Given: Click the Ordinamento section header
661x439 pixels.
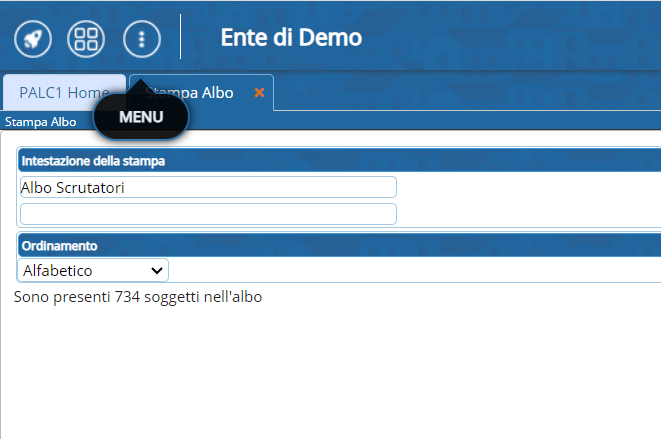Looking at the screenshot, I should (339, 245).
